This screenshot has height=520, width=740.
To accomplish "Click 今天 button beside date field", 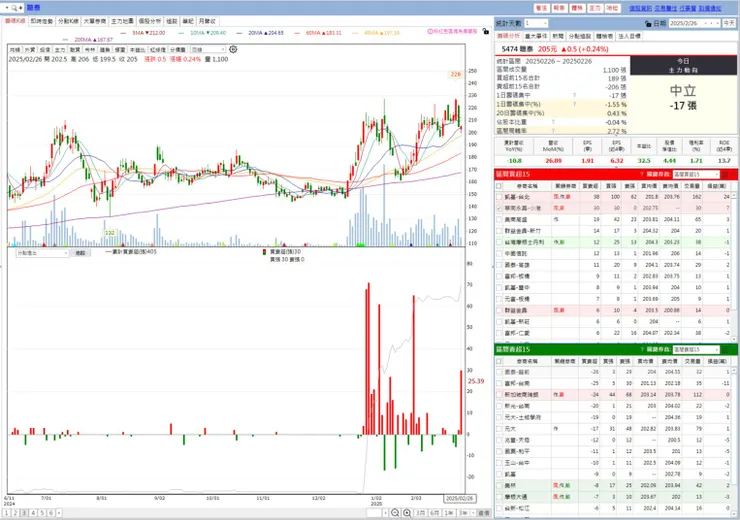I will (x=729, y=23).
